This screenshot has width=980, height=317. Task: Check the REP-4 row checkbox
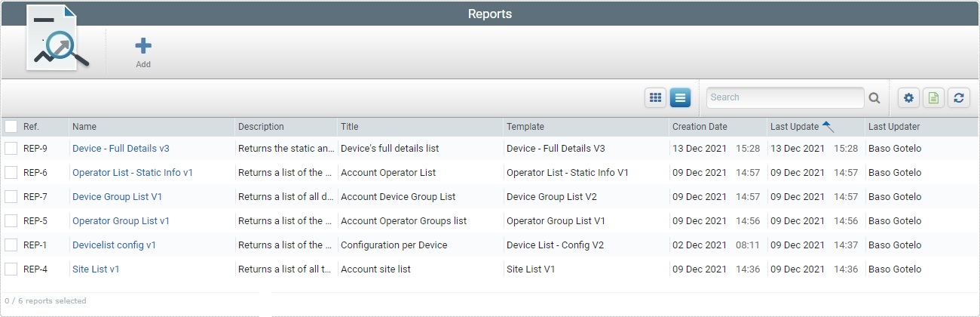(11, 269)
